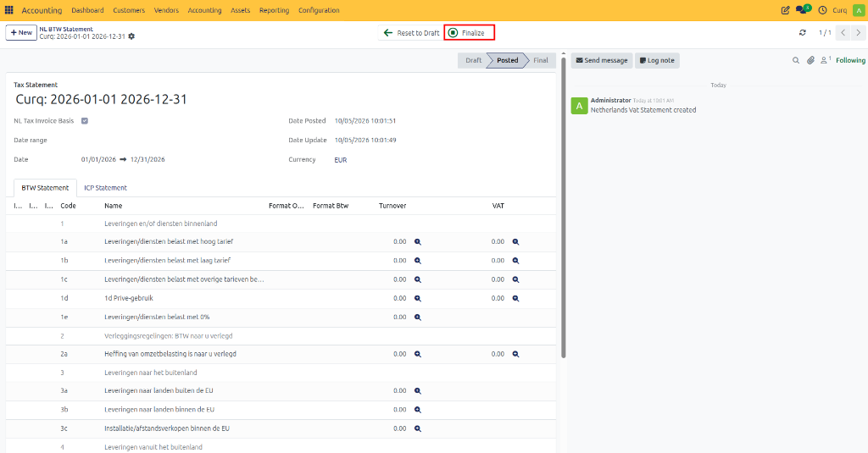Toggle the NL Tax Invoice Basis checkbox
The image size is (868, 453).
(x=85, y=120)
